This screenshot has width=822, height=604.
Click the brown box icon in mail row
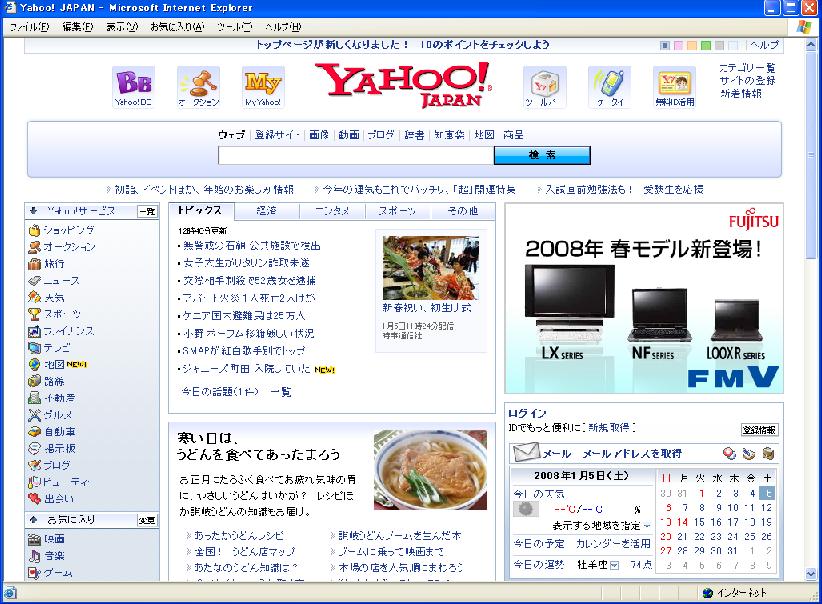point(768,454)
